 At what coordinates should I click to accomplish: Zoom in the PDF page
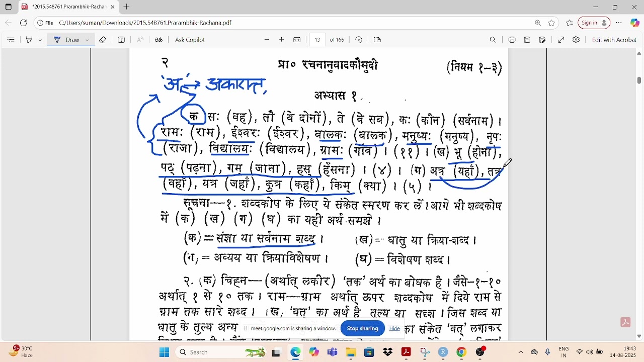coord(282,40)
